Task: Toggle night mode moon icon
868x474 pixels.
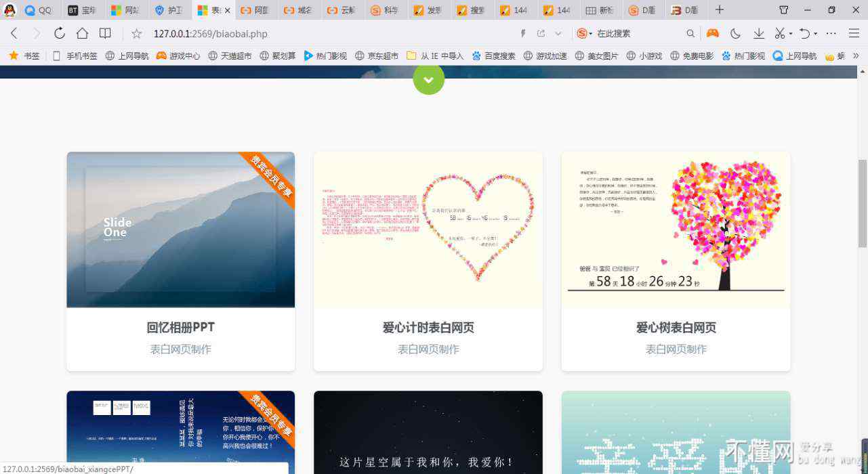Action: 735,33
